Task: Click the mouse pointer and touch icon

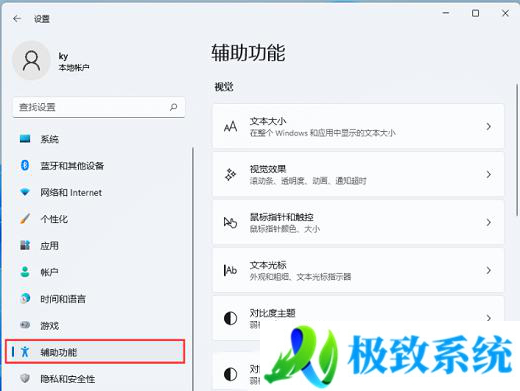Action: click(x=230, y=222)
